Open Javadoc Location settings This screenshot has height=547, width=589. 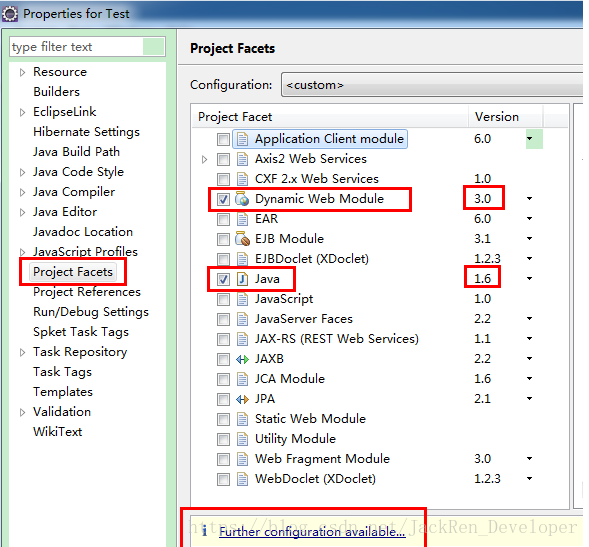coord(83,232)
